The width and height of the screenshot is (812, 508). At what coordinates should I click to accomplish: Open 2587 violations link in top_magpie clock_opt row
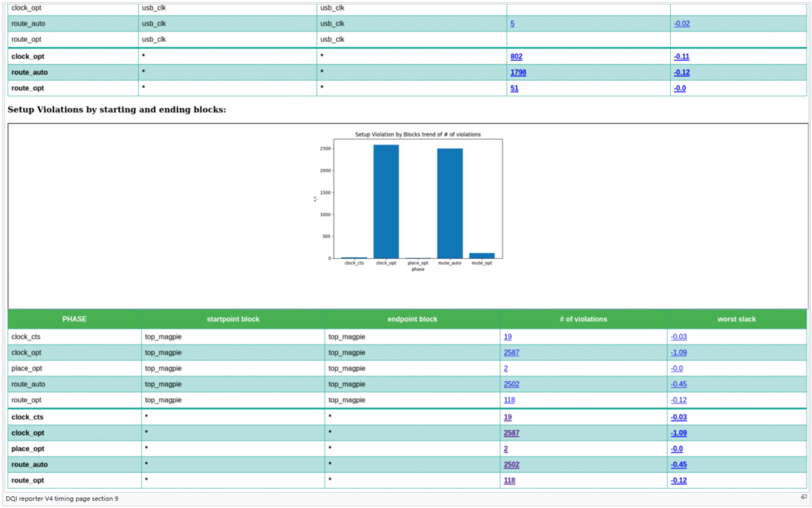[x=511, y=352]
